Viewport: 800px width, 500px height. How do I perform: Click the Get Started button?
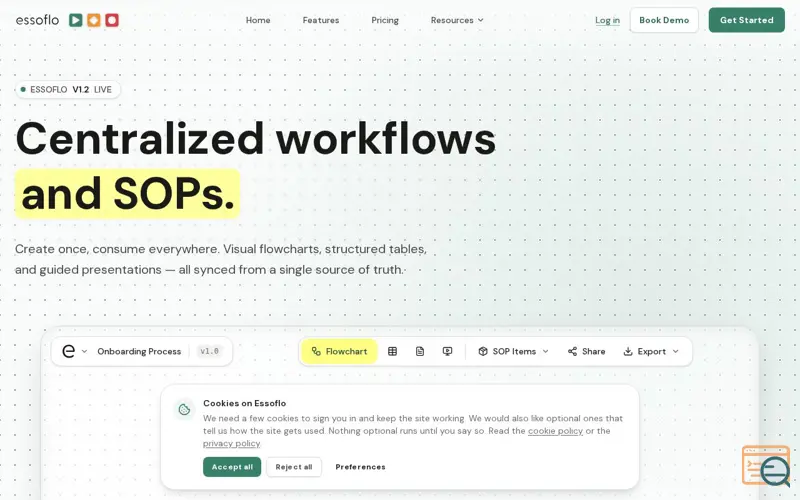746,20
